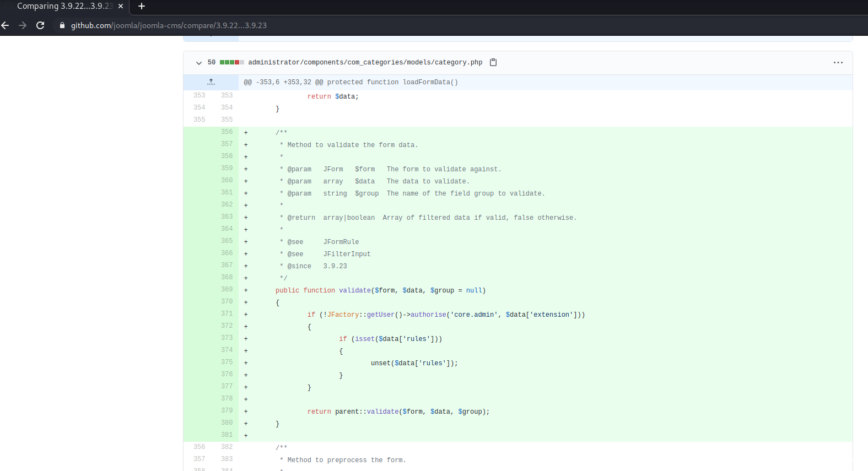The width and height of the screenshot is (868, 471).
Task: Click old line number 353
Action: (x=199, y=95)
